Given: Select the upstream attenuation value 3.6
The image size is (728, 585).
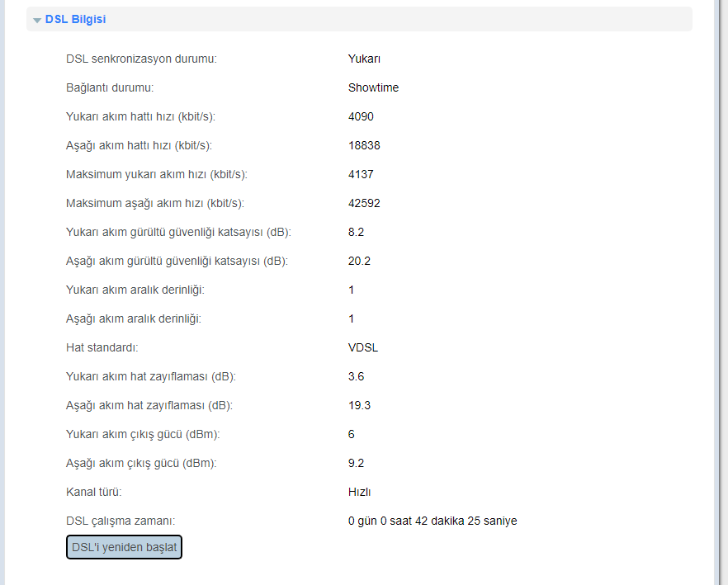Looking at the screenshot, I should (x=356, y=376).
